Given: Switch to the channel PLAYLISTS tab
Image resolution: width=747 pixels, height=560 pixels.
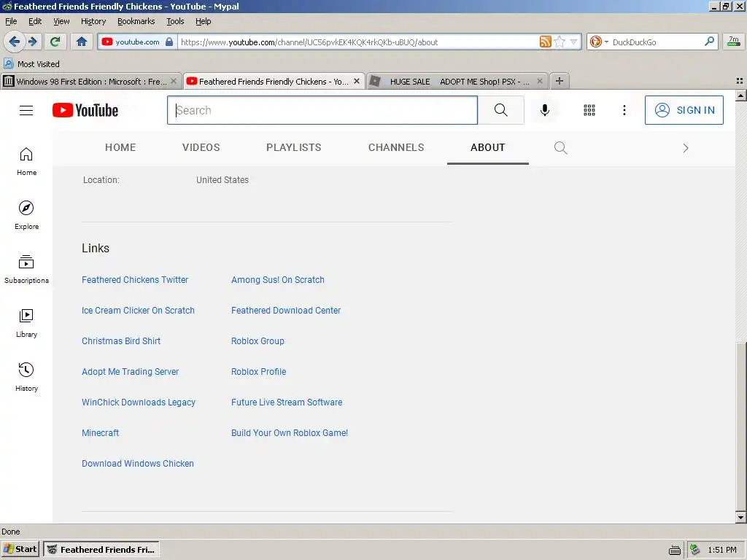Looking at the screenshot, I should coord(294,147).
